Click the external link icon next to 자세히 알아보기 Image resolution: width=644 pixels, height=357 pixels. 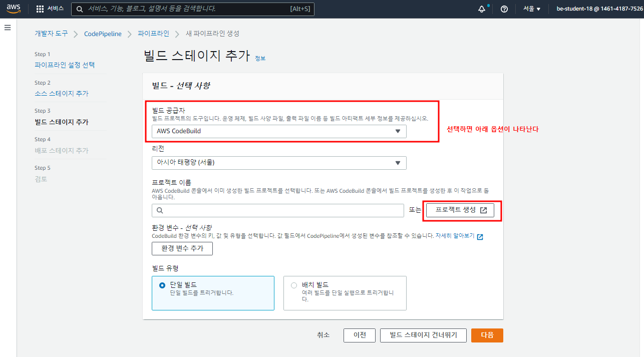(x=480, y=237)
